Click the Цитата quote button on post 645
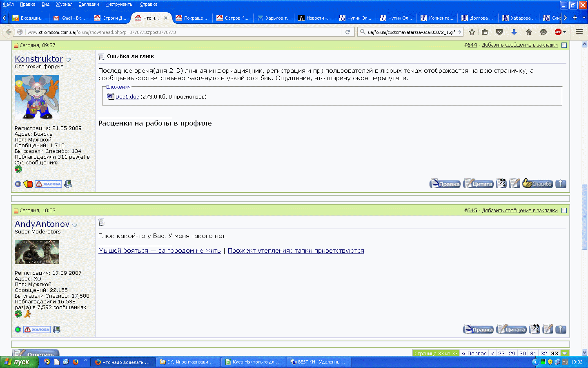The width and height of the screenshot is (588, 368). tap(511, 329)
